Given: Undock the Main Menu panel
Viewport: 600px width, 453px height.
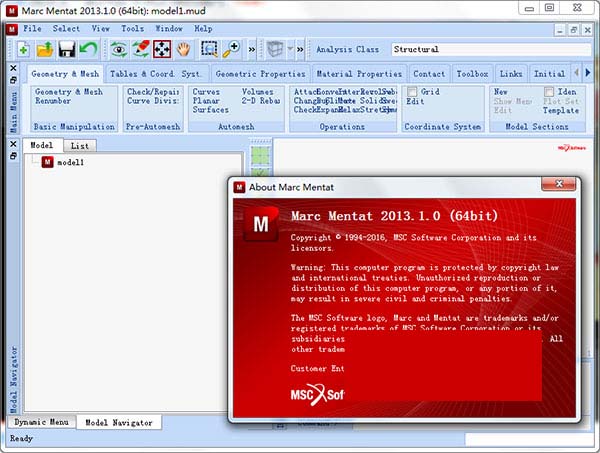Looking at the screenshot, I should coord(13,80).
